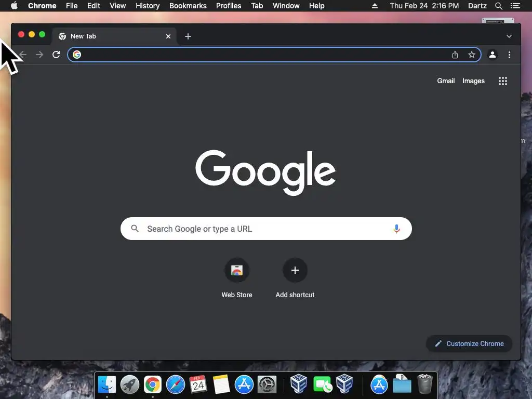532x399 pixels.
Task: Select the New Tab tab
Action: [114, 36]
